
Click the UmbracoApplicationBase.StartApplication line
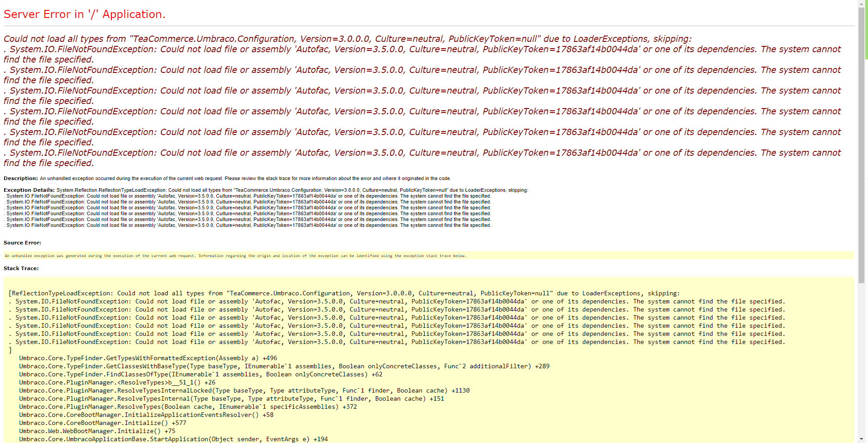(x=174, y=439)
